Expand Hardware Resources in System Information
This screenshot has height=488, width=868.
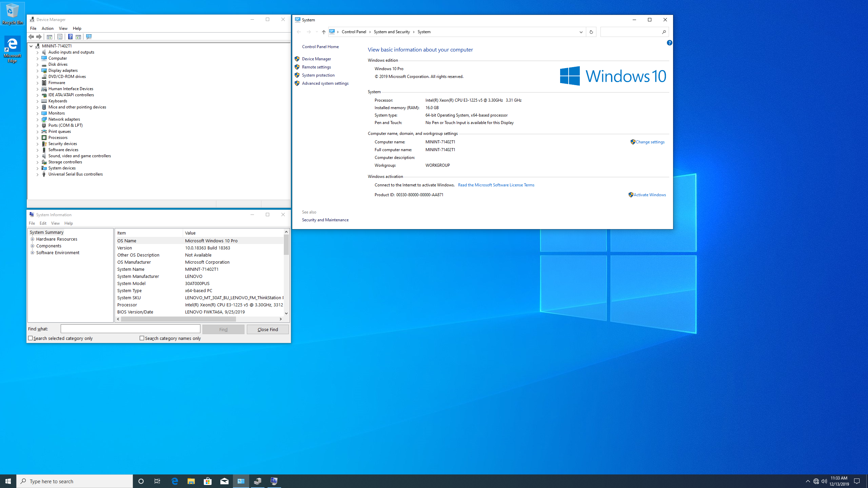coord(33,239)
